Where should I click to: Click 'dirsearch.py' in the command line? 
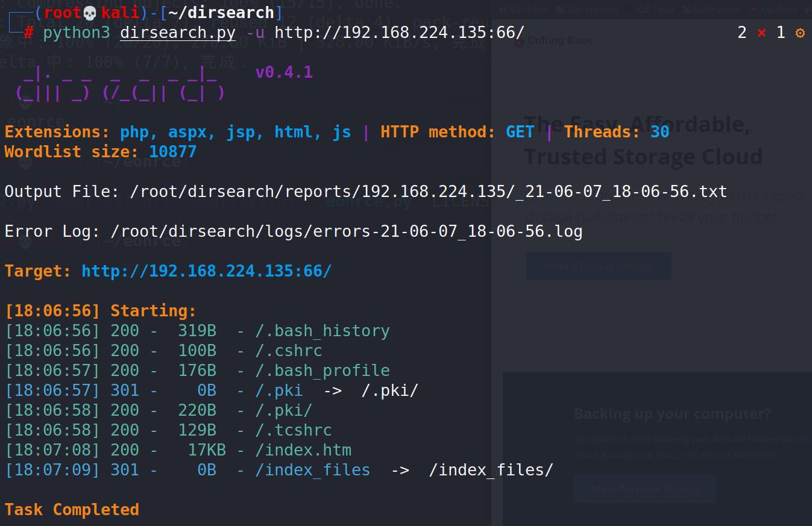(178, 33)
